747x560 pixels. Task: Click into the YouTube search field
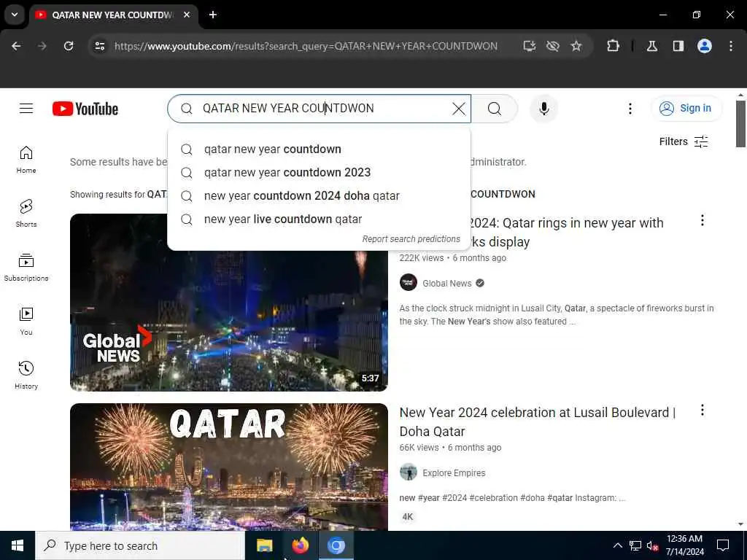click(320, 109)
